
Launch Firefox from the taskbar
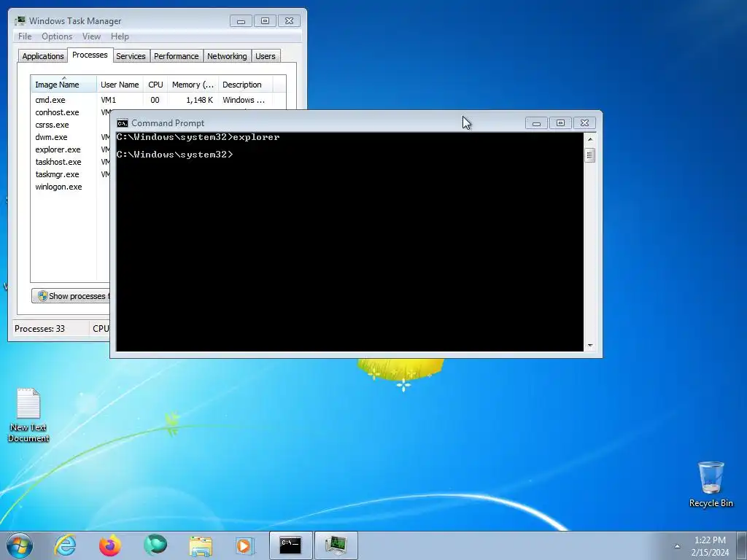click(x=110, y=545)
